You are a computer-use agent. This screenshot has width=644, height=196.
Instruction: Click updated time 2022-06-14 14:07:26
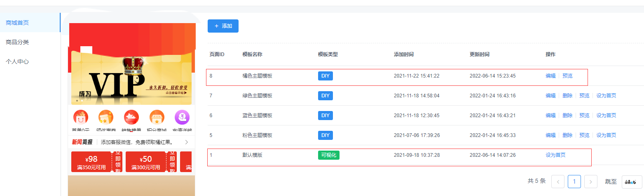(x=492, y=155)
